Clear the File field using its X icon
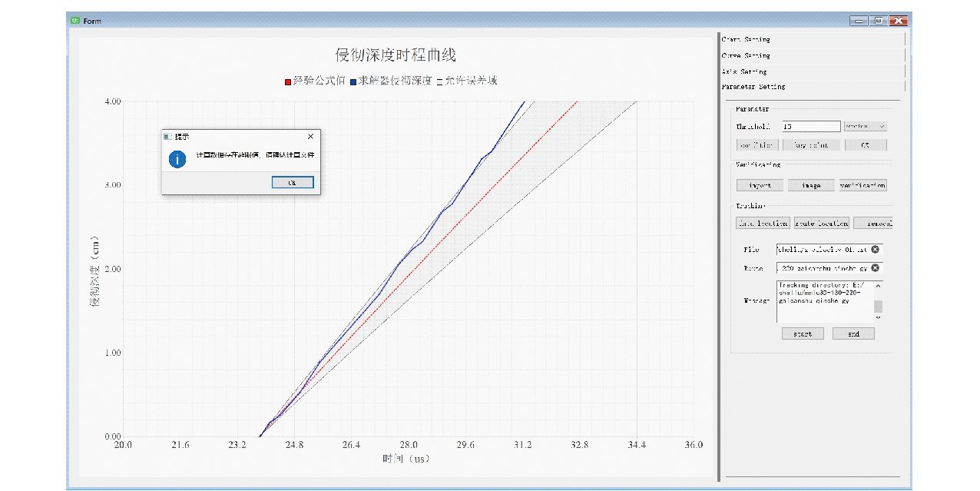The image size is (980, 491). click(876, 250)
